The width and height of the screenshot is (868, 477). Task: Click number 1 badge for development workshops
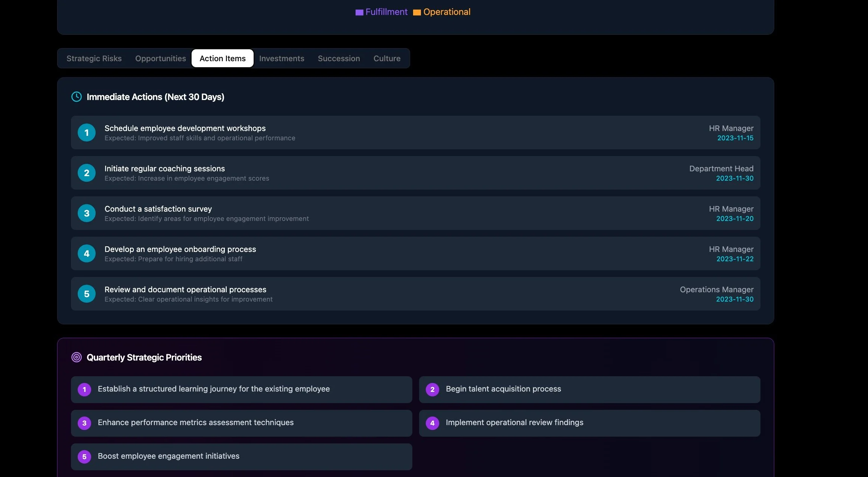pyautogui.click(x=87, y=132)
